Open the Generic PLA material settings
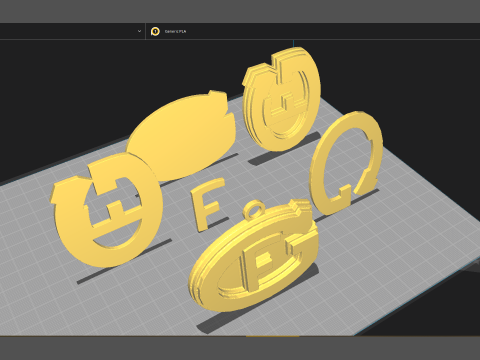The width and height of the screenshot is (480, 360). pos(175,31)
